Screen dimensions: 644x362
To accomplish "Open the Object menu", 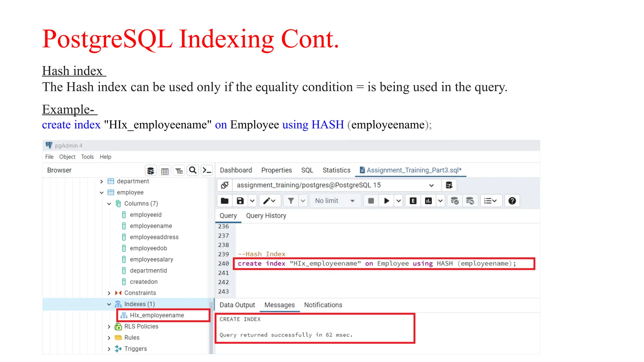I will click(x=67, y=157).
